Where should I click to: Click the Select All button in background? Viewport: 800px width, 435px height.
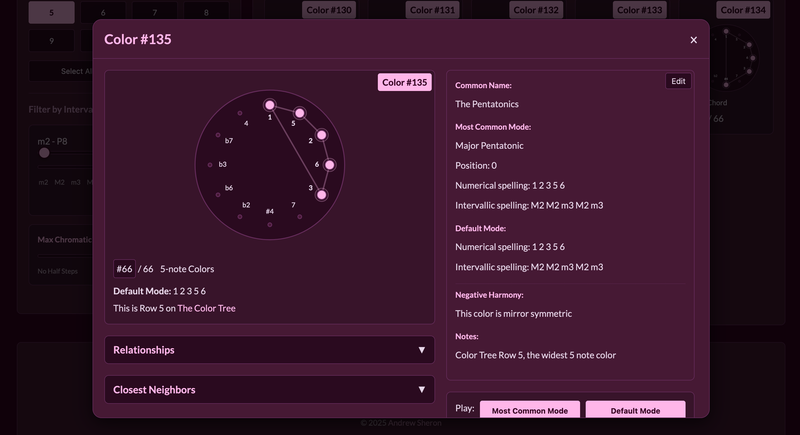pos(61,71)
